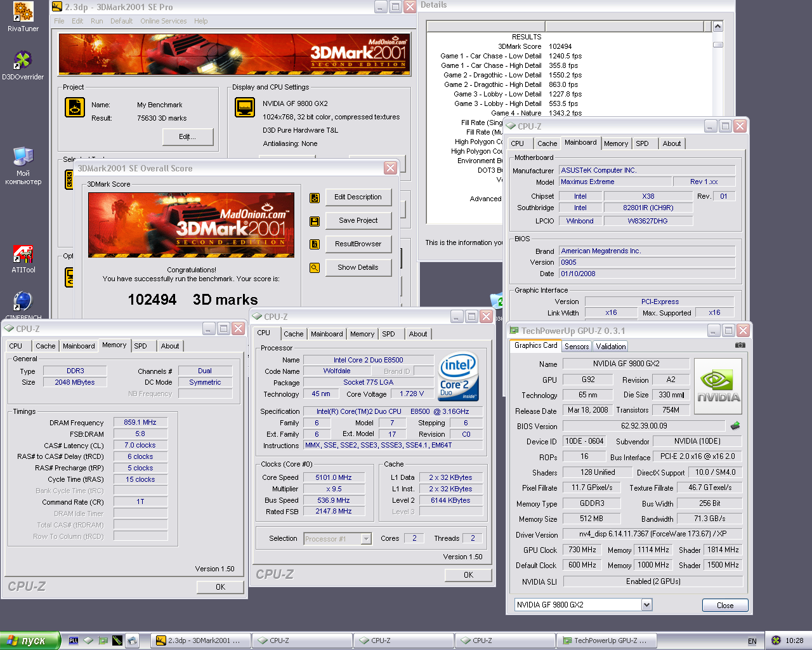This screenshot has width=812, height=650.
Task: Launch the CINEBENCH desktop shortcut
Action: pyautogui.click(x=23, y=301)
